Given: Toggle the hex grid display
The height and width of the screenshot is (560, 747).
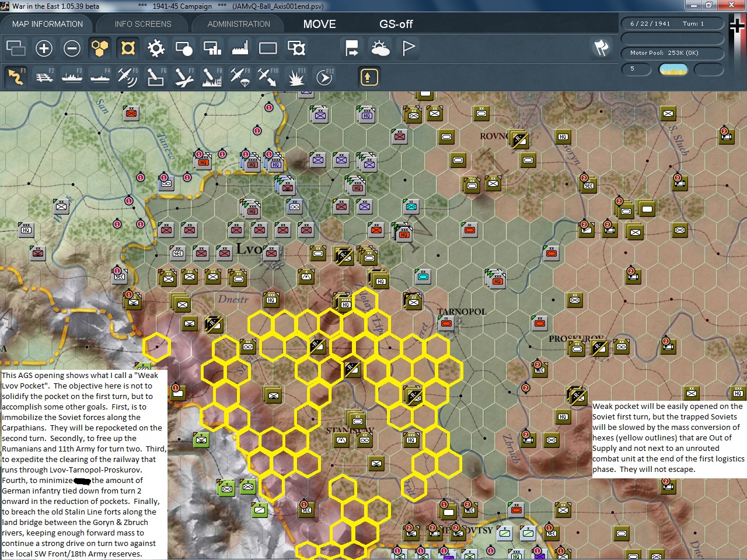Looking at the screenshot, I should coord(100,48).
